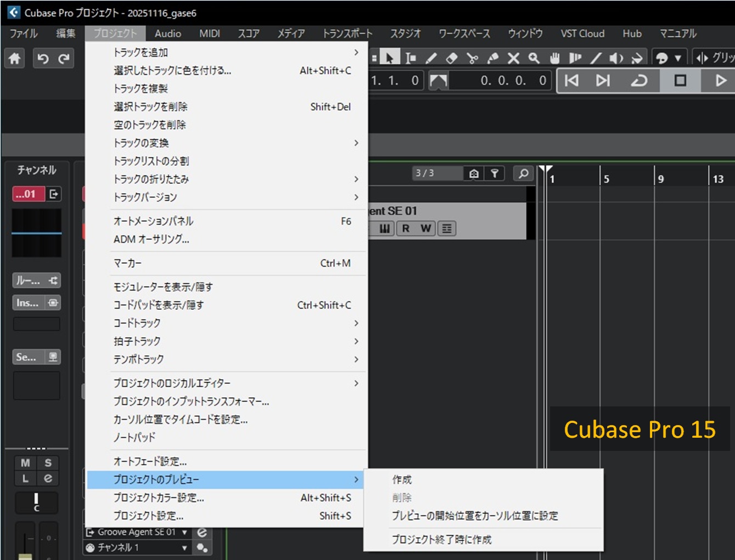735x560 pixels.
Task: Select the Zoom magnifier tool
Action: click(532, 57)
